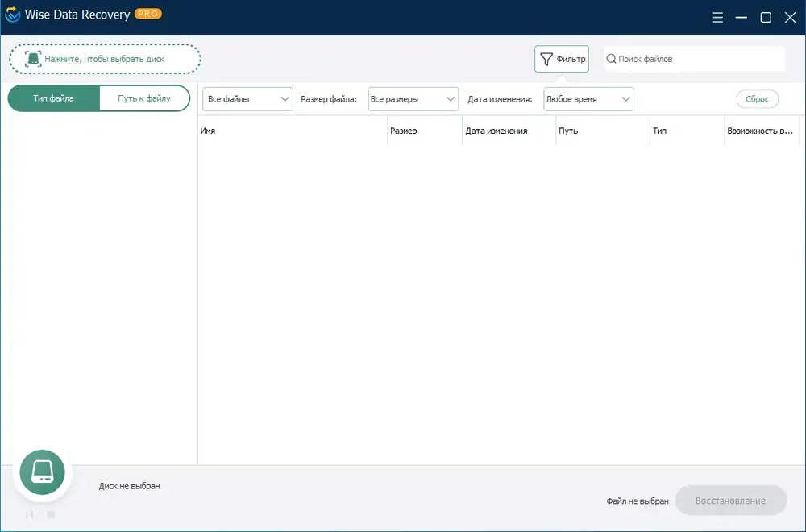Maximize the Wise Data Recovery window
The image size is (806, 532).
click(x=766, y=18)
